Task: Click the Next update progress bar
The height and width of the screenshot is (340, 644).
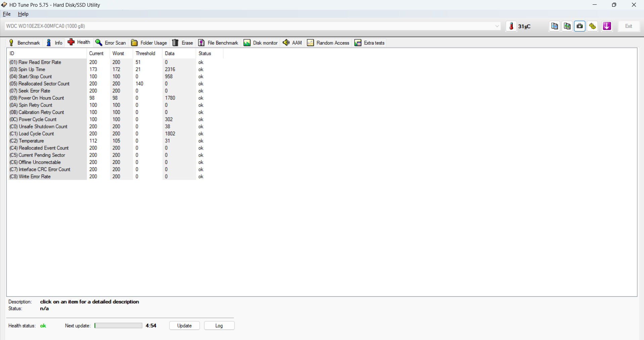Action: [x=118, y=326]
